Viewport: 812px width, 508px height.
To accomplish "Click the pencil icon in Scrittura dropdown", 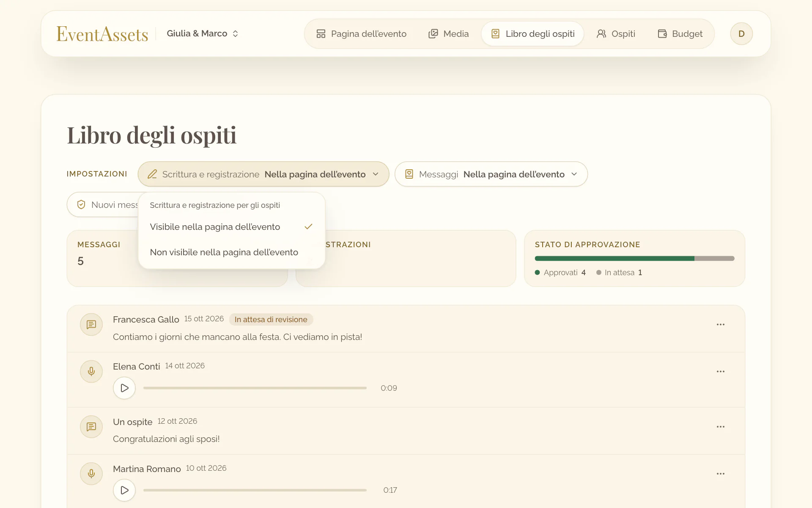I will coord(152,174).
